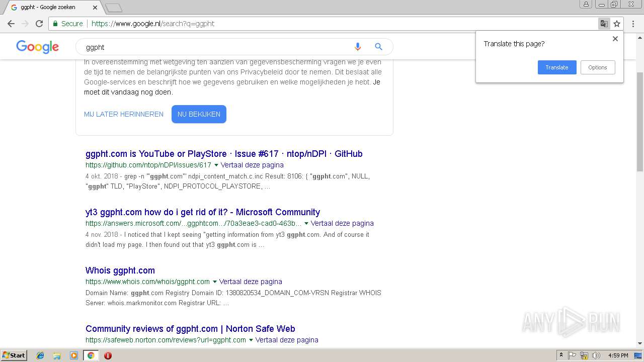Screen dimensions: 644x362
Task: Click the green URL https://www.whois.com/whois/ggpht.com
Action: [x=147, y=282]
